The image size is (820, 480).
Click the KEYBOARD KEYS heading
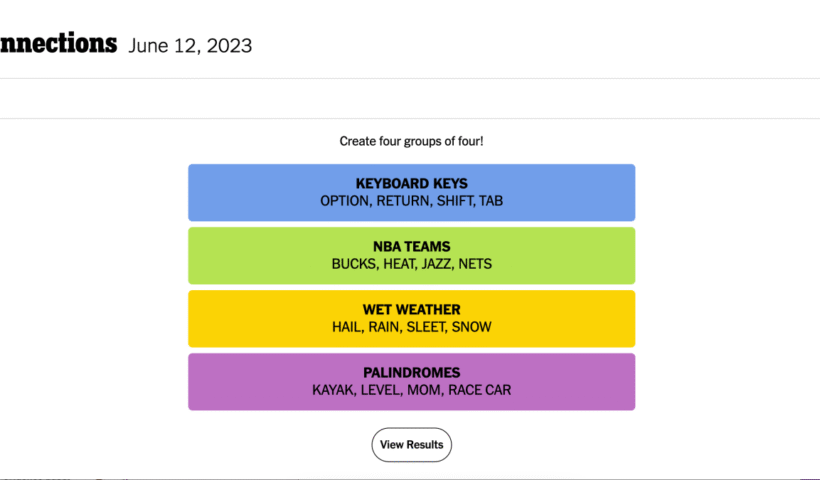click(x=411, y=184)
